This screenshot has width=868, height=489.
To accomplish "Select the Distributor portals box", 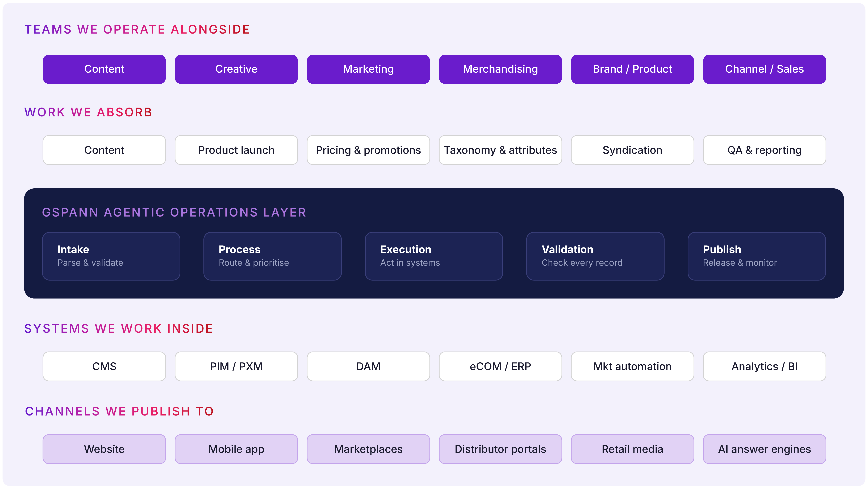I will coord(500,449).
